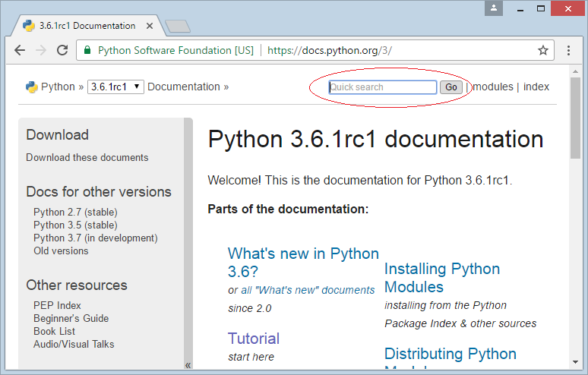Open Python 3.5 (stable) docs link
The width and height of the screenshot is (588, 375).
tap(75, 225)
